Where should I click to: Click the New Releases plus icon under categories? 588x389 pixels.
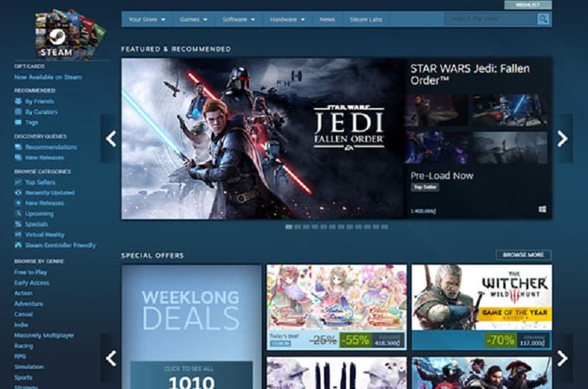tap(18, 203)
